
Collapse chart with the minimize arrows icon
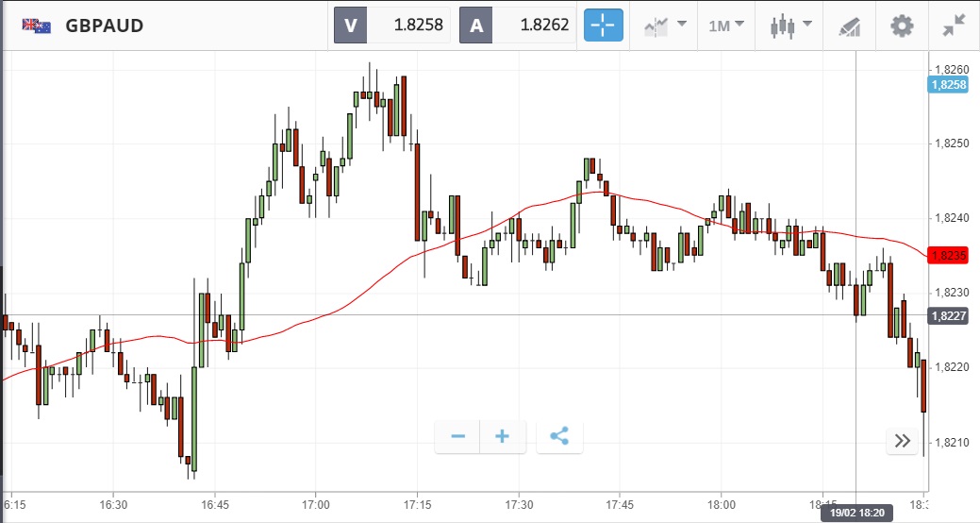[955, 25]
